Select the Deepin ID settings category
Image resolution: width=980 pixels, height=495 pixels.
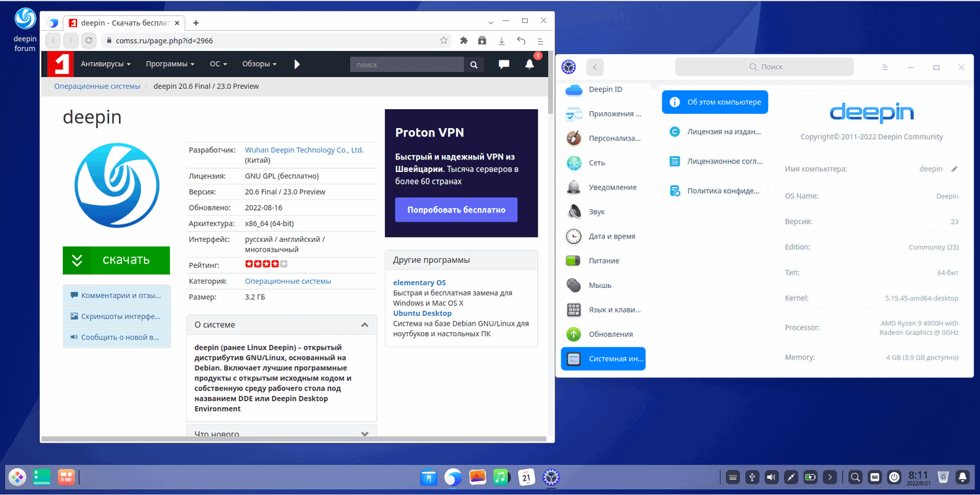pyautogui.click(x=603, y=90)
